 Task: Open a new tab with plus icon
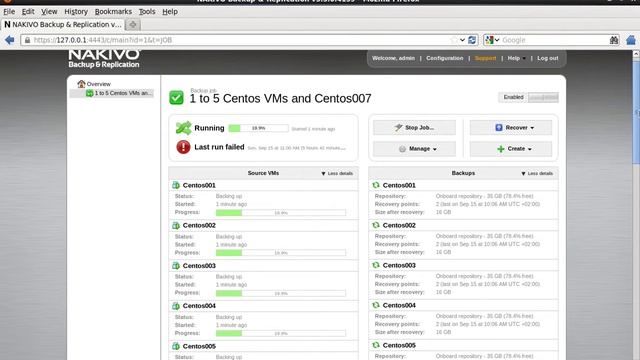[133, 24]
